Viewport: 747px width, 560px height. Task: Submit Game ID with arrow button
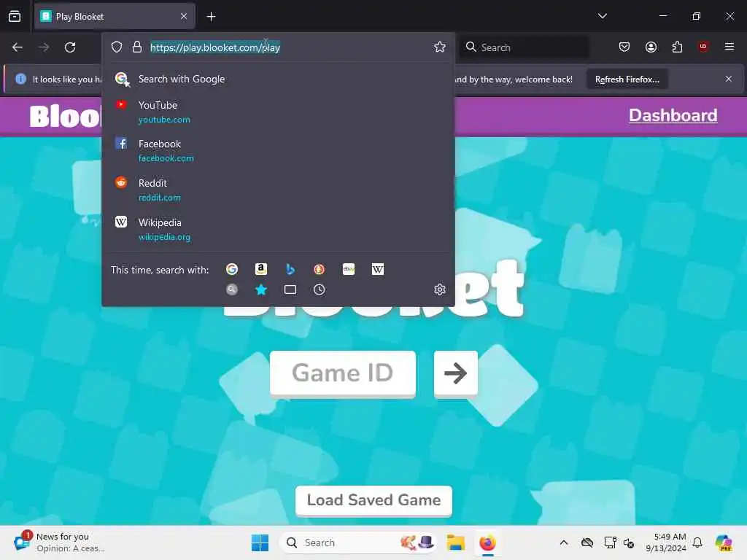tap(455, 373)
